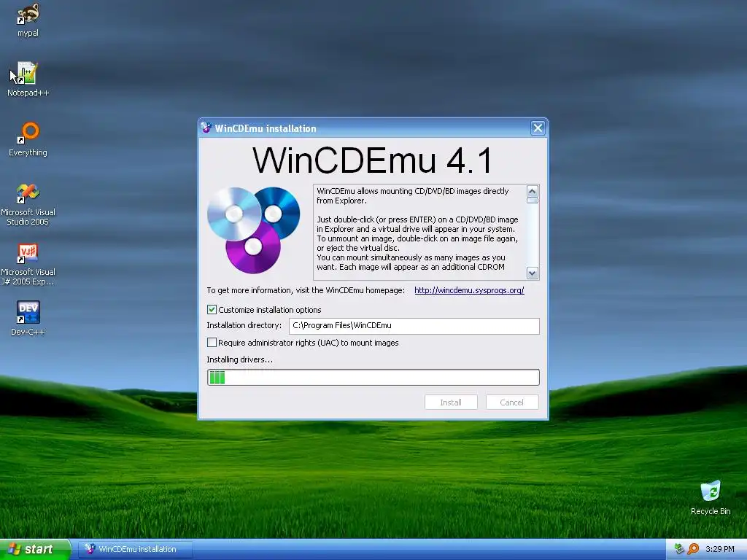Open the Windows start menu

coord(35,549)
